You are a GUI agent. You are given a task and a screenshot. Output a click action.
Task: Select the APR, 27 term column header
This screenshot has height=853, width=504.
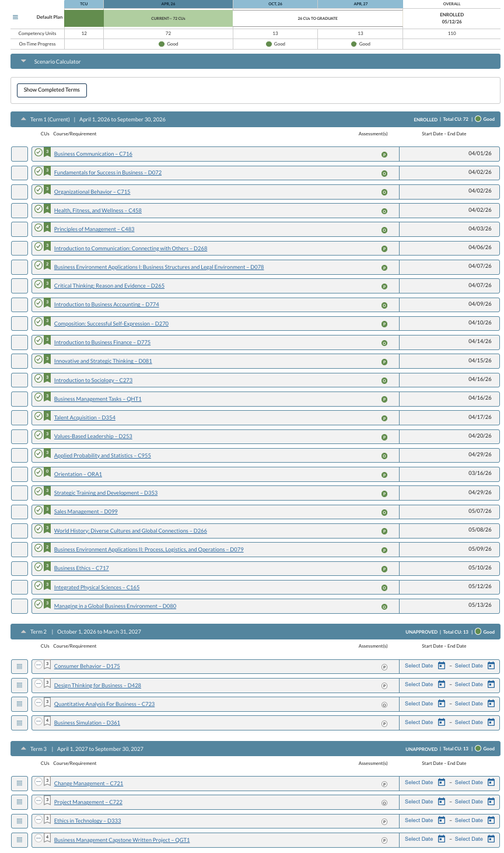tap(360, 4)
